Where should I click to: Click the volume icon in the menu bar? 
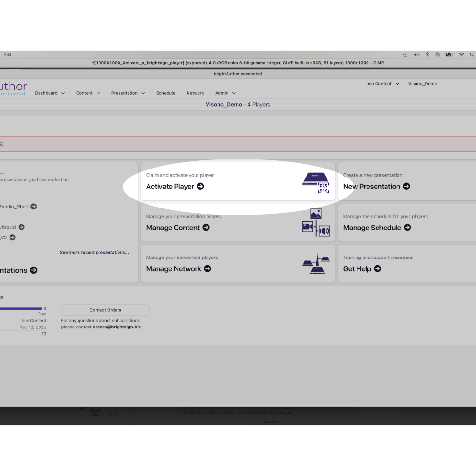click(416, 55)
